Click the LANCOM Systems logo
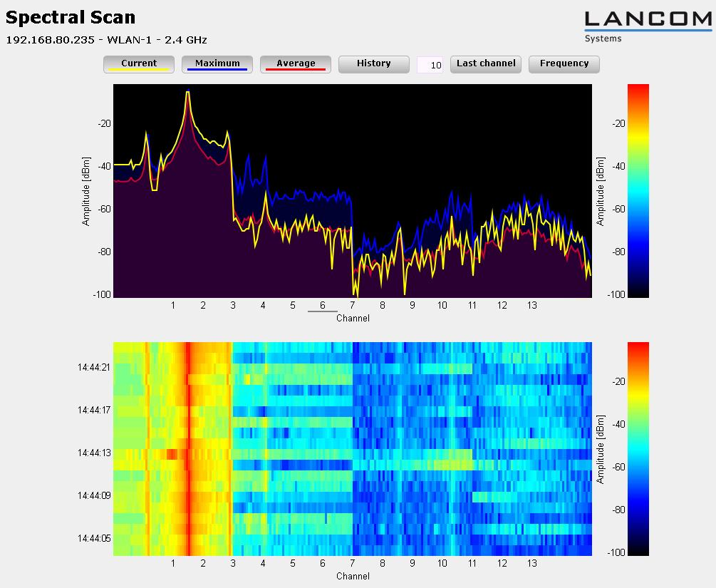Screen dimensions: 716x588 click(648, 26)
